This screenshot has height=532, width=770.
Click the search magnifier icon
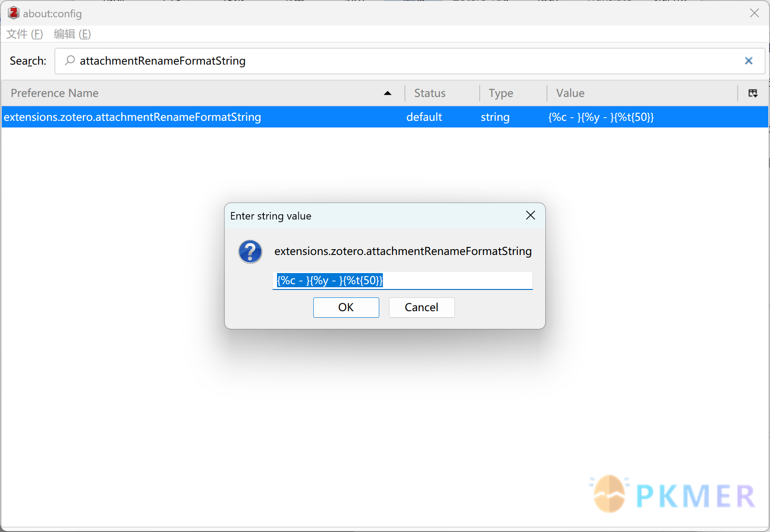pyautogui.click(x=70, y=60)
